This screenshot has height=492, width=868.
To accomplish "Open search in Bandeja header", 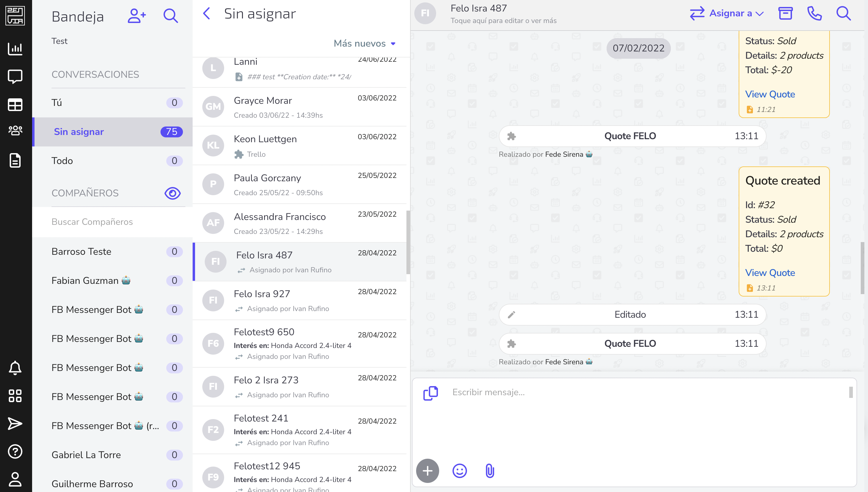I will (x=171, y=16).
